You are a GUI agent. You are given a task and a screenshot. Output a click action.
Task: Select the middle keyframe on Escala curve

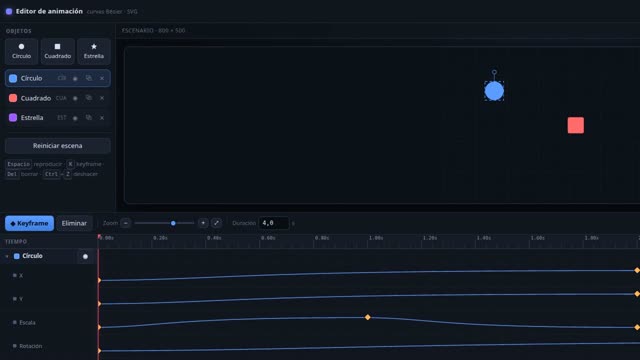(368, 317)
